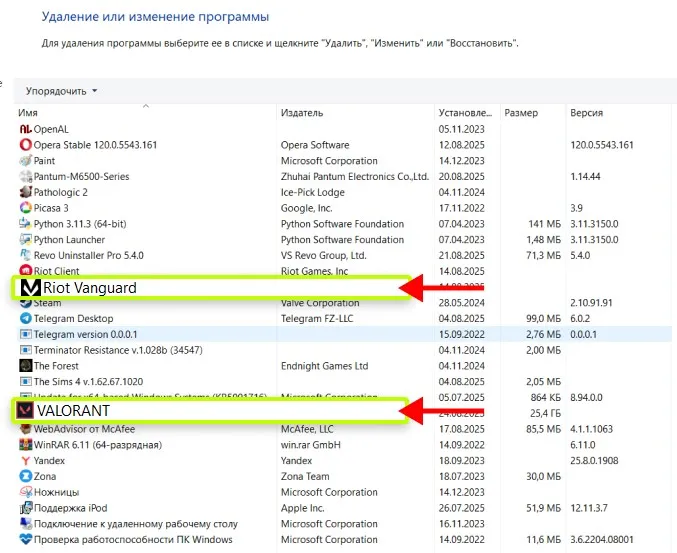Image resolution: width=677 pixels, height=553 pixels.
Task: Select the Revo Uninstaller Pro icon
Action: [25, 255]
